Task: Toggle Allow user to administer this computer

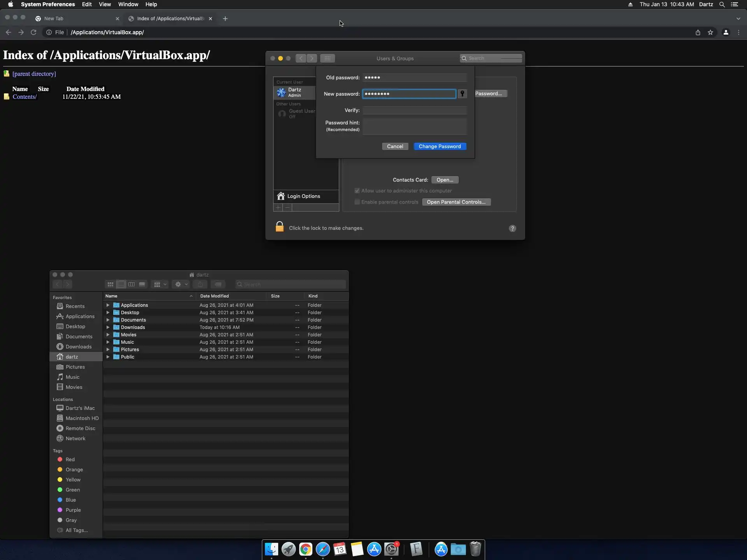Action: 357,191
